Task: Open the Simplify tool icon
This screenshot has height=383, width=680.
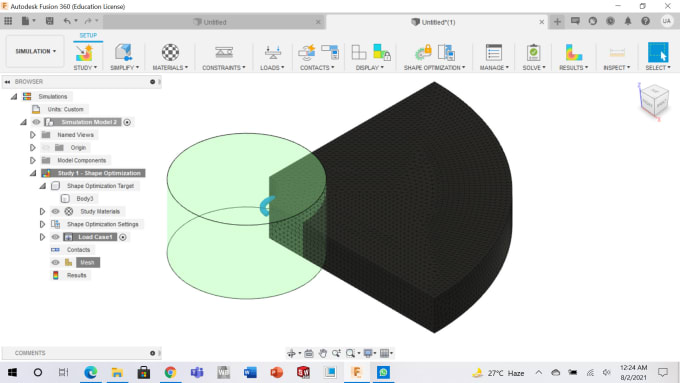Action: [x=124, y=52]
